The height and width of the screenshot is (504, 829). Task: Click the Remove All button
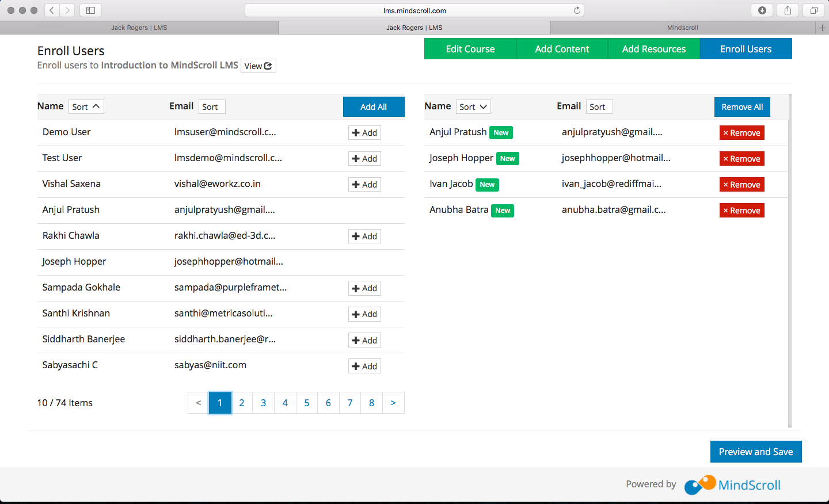[742, 107]
